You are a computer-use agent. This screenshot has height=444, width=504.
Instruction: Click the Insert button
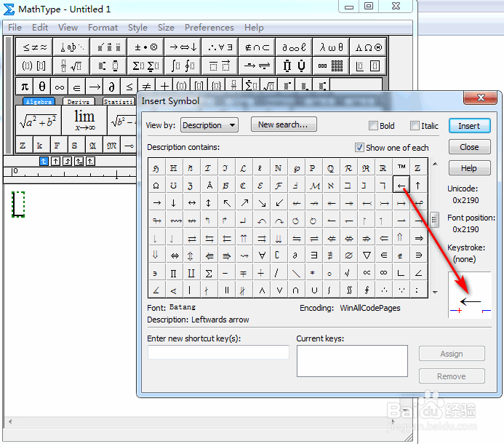pos(469,126)
